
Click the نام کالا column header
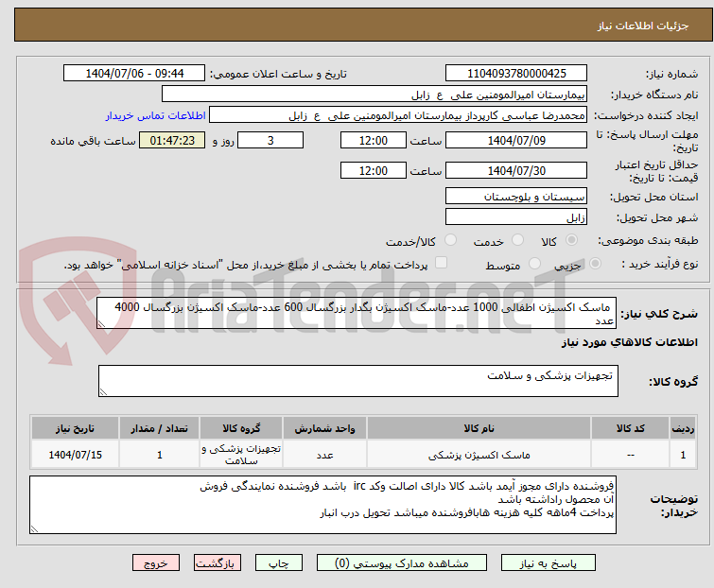coord(479,428)
